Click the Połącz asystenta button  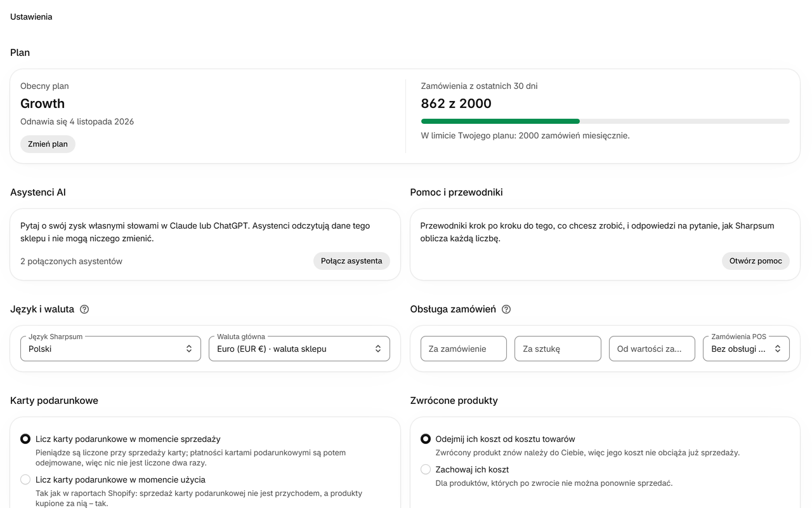(351, 261)
